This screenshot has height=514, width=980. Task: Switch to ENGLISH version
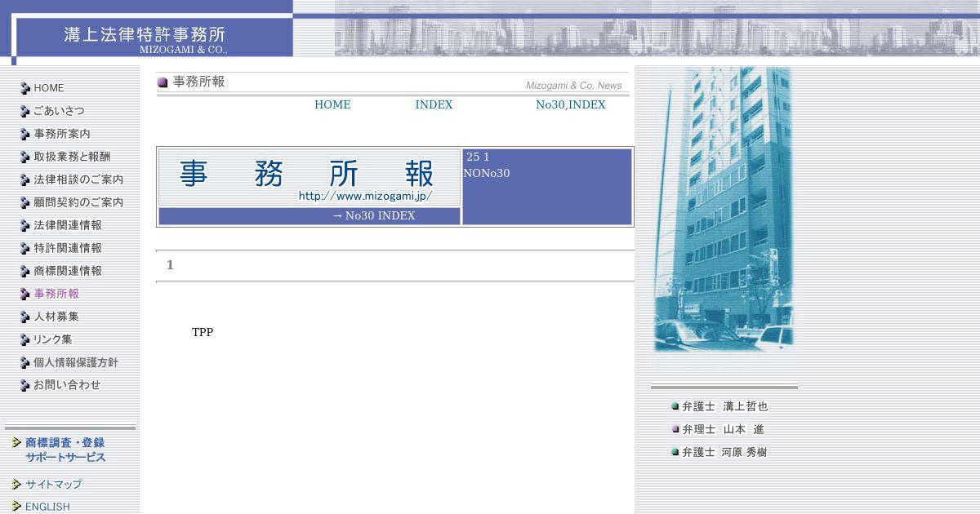(x=47, y=507)
